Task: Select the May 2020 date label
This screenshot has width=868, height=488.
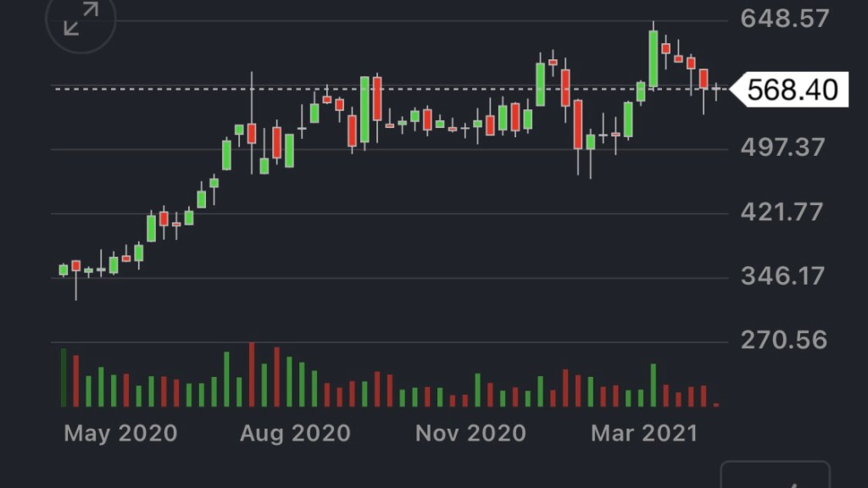Action: (x=120, y=434)
